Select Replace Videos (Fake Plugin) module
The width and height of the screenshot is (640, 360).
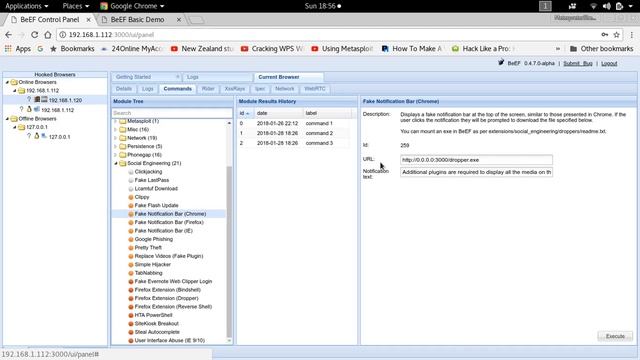tap(169, 256)
